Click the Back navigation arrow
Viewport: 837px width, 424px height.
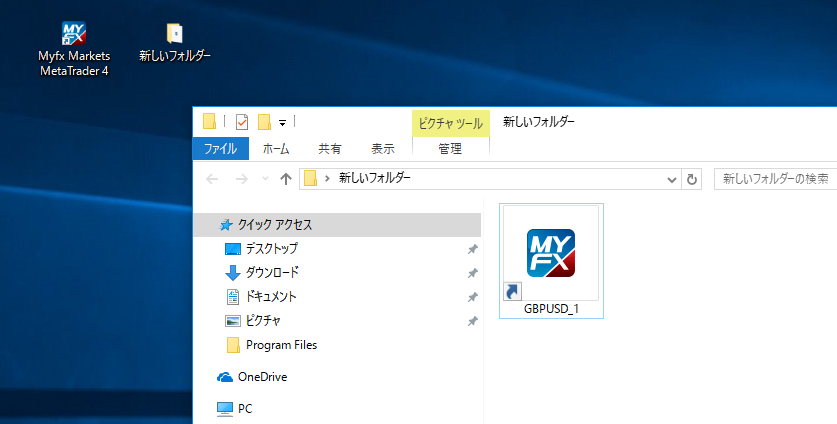(212, 179)
